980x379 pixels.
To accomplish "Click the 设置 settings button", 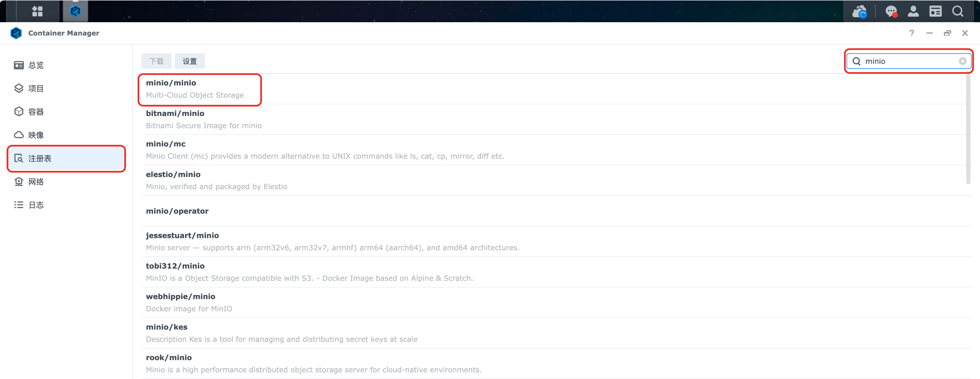I will coord(190,61).
